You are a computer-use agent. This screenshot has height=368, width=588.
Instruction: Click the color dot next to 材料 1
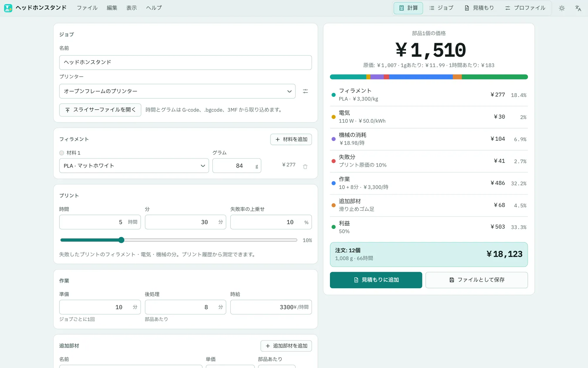tap(62, 153)
